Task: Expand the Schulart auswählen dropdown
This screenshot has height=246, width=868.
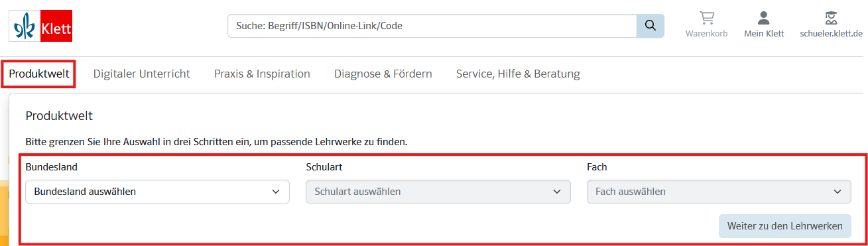Action: [438, 192]
